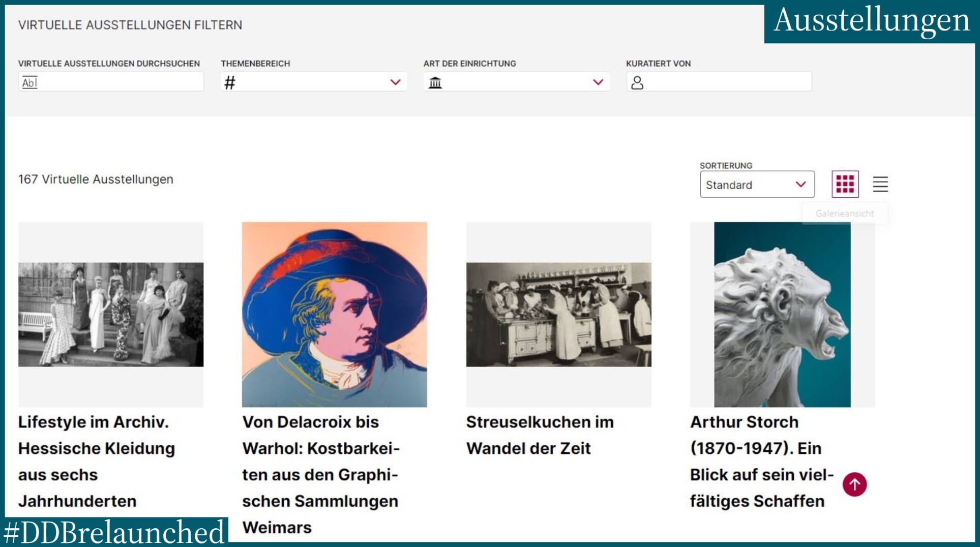This screenshot has width=980, height=547.
Task: Click the Abl text icon in search field
Action: point(29,82)
